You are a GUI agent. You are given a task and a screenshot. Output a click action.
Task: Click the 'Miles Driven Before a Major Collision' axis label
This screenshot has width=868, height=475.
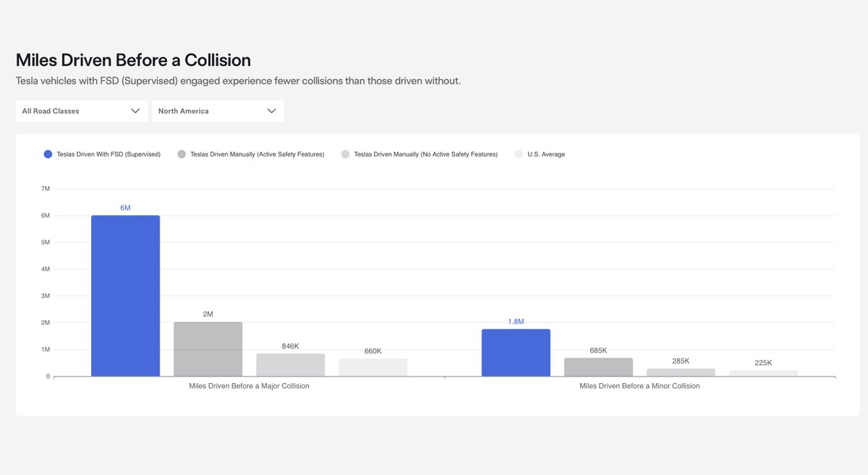249,386
